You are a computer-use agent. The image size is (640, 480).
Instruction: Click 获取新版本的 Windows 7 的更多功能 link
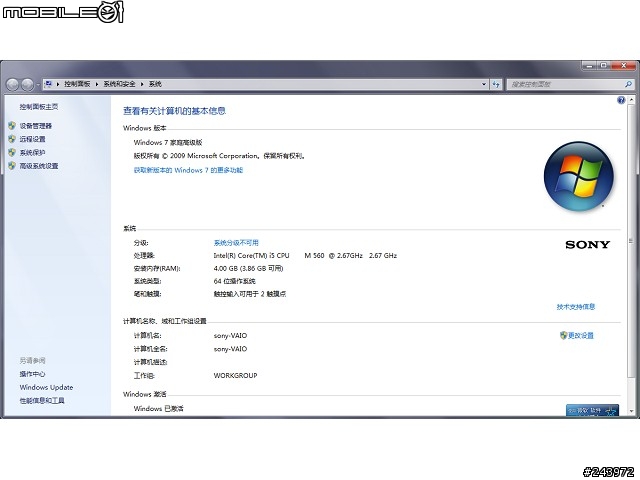(188, 170)
